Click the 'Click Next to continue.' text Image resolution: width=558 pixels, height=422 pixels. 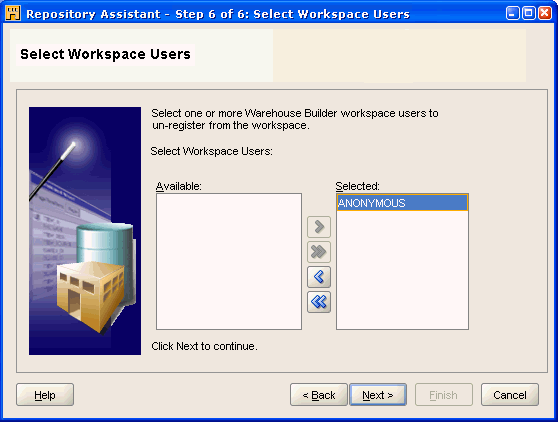click(204, 346)
